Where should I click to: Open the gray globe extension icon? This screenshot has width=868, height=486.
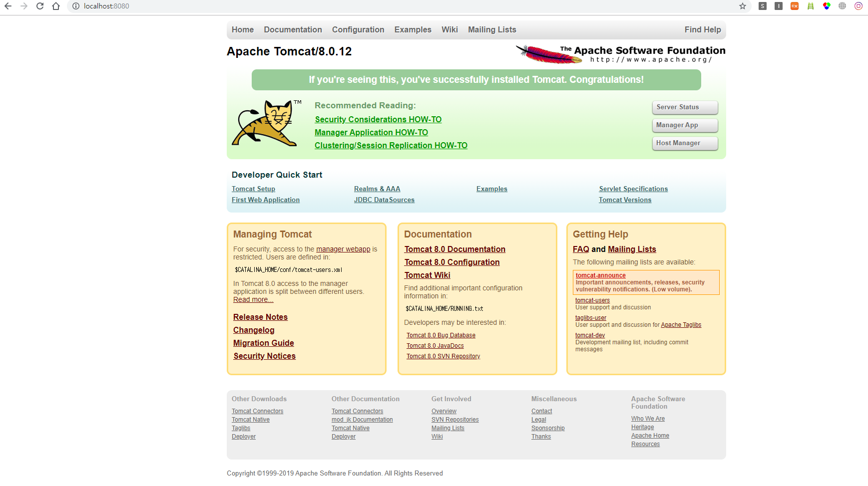pos(843,6)
